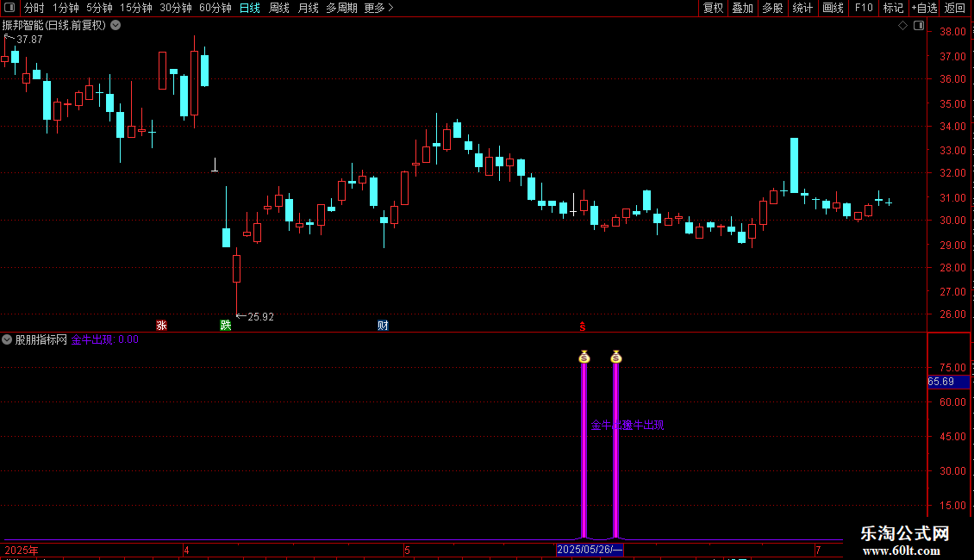This screenshot has height=560, width=974.
Task: Click the second magenta signal bar
Action: click(x=615, y=450)
